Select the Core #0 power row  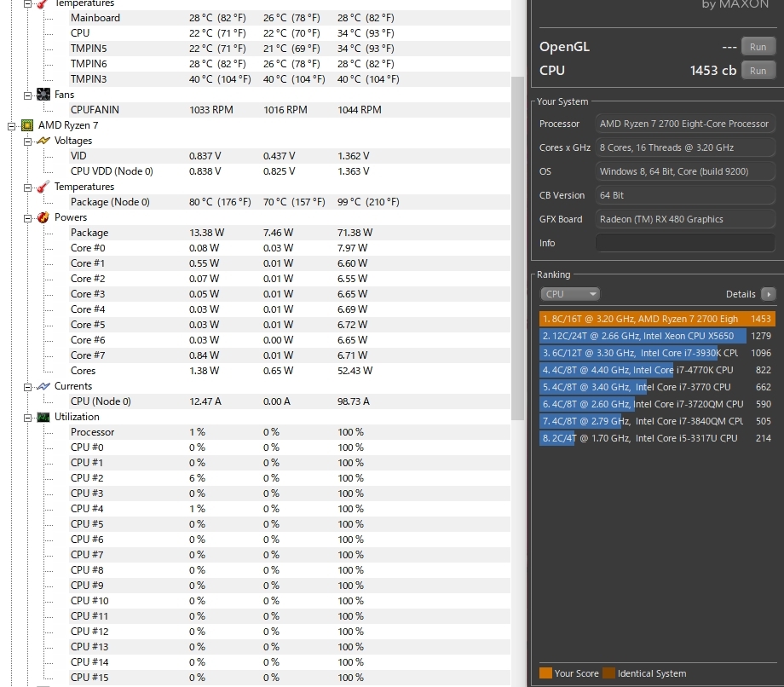point(290,248)
